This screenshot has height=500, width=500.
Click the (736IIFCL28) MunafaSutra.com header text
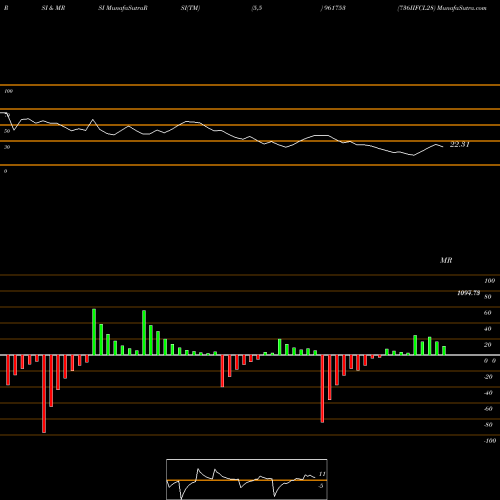coord(442,8)
